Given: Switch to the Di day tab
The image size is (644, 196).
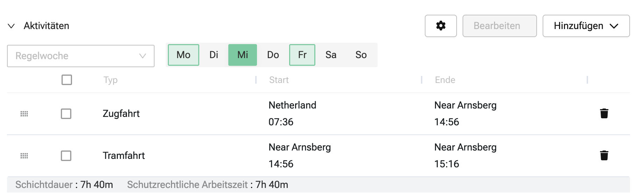Looking at the screenshot, I should 214,55.
